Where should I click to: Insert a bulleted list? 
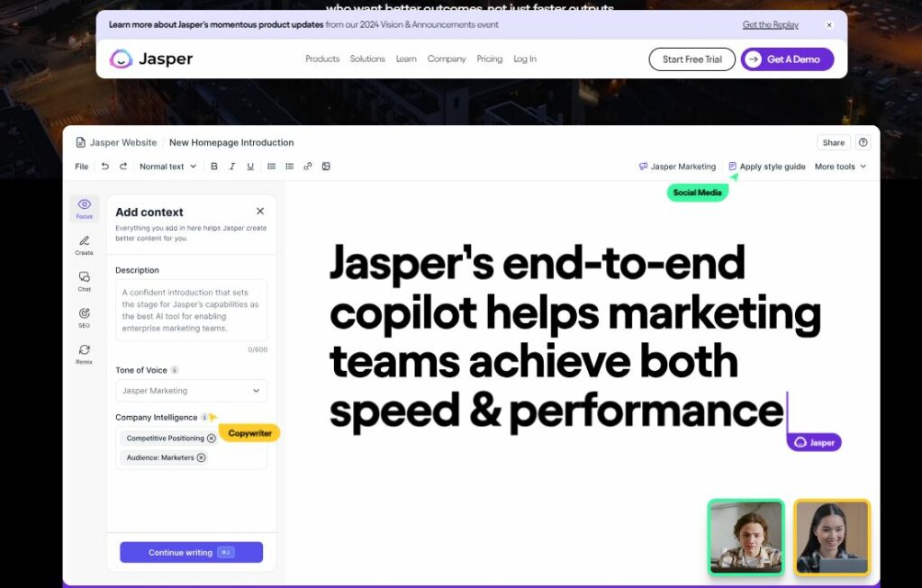click(x=272, y=167)
